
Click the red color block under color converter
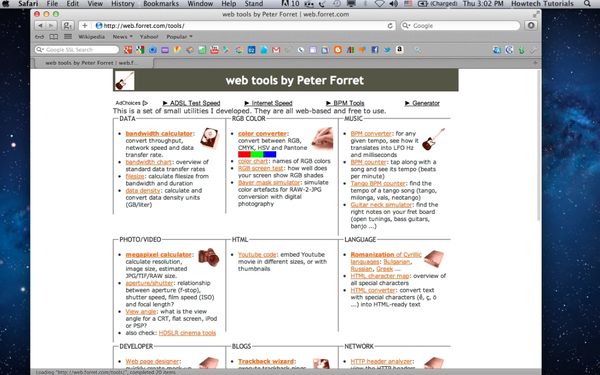pyautogui.click(x=244, y=154)
